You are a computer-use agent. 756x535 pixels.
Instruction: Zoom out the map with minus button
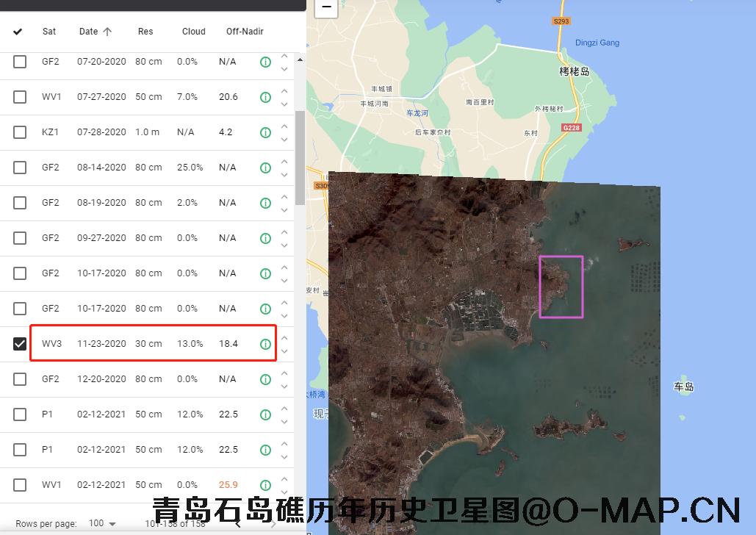326,7
